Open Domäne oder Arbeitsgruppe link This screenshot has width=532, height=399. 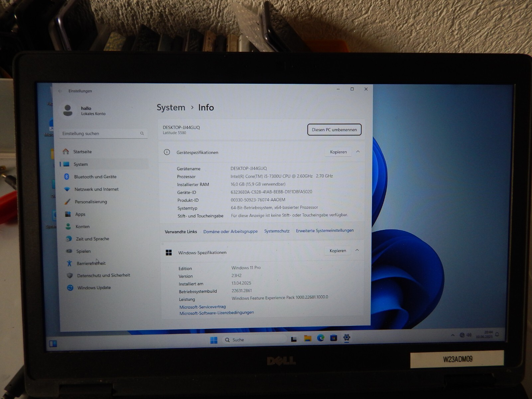point(230,231)
